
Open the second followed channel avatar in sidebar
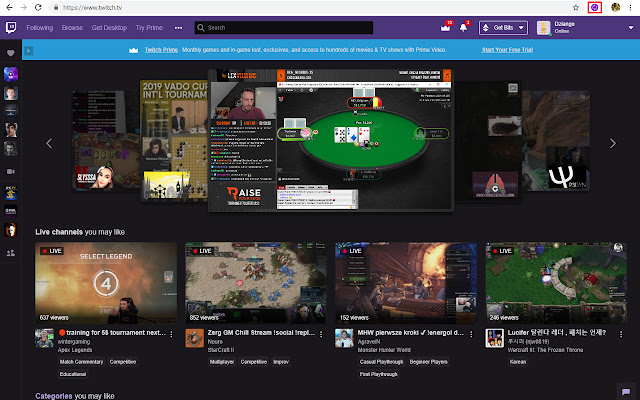pyautogui.click(x=11, y=93)
